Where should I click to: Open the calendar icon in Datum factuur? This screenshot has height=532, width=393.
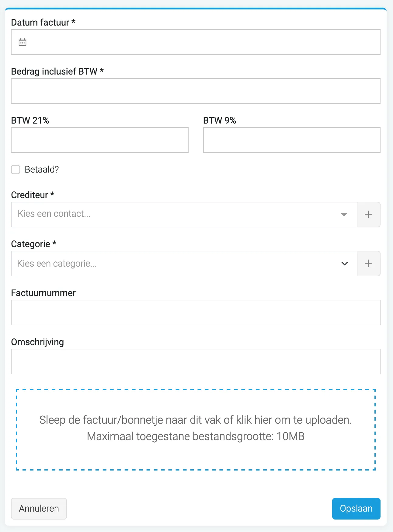(x=23, y=42)
